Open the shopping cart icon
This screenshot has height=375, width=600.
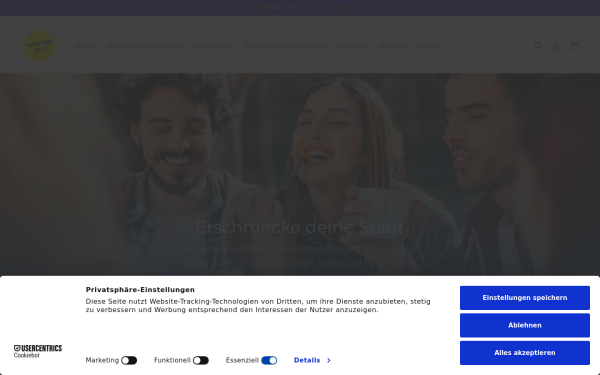point(575,46)
